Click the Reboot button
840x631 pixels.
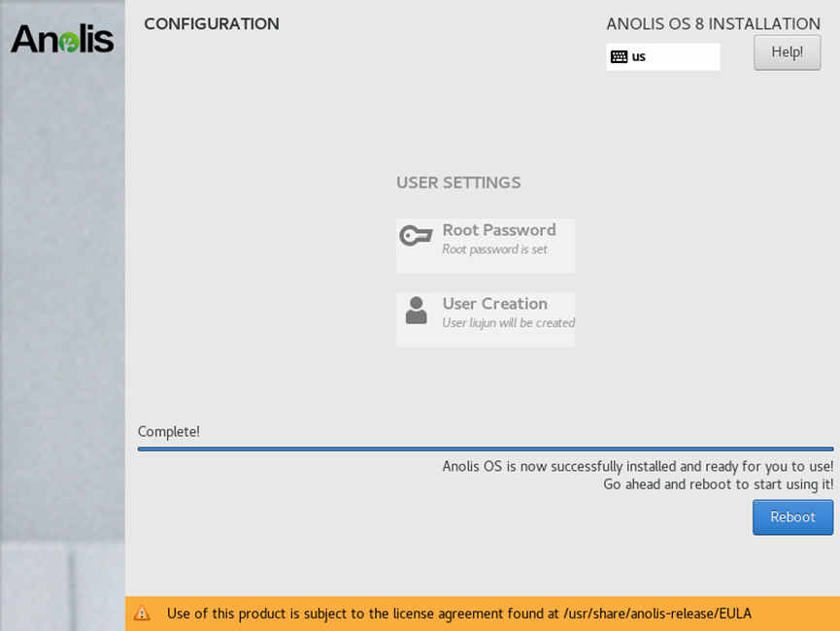(792, 516)
